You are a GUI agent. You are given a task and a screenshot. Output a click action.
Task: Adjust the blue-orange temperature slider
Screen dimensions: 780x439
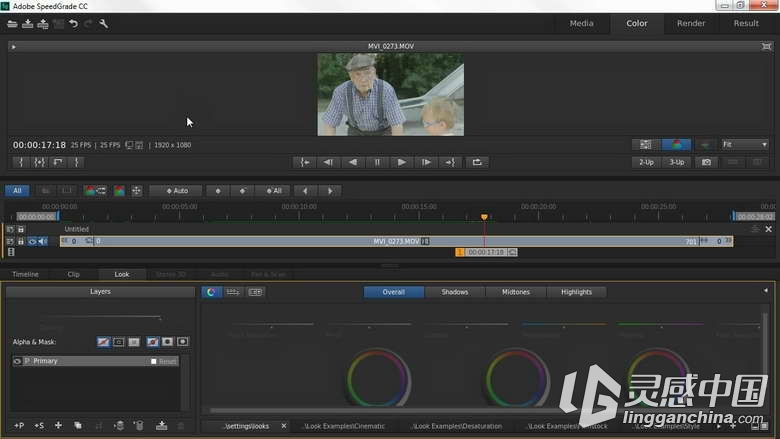click(x=564, y=325)
